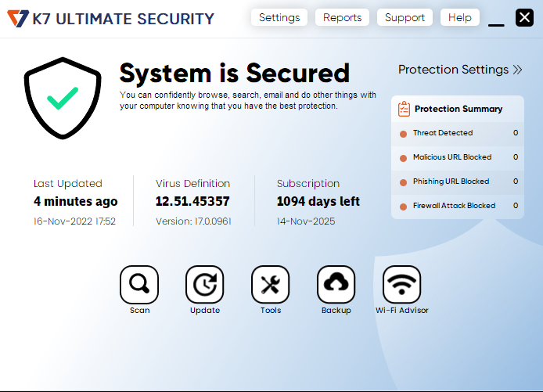Click the K7 logo icon

[x=17, y=18]
